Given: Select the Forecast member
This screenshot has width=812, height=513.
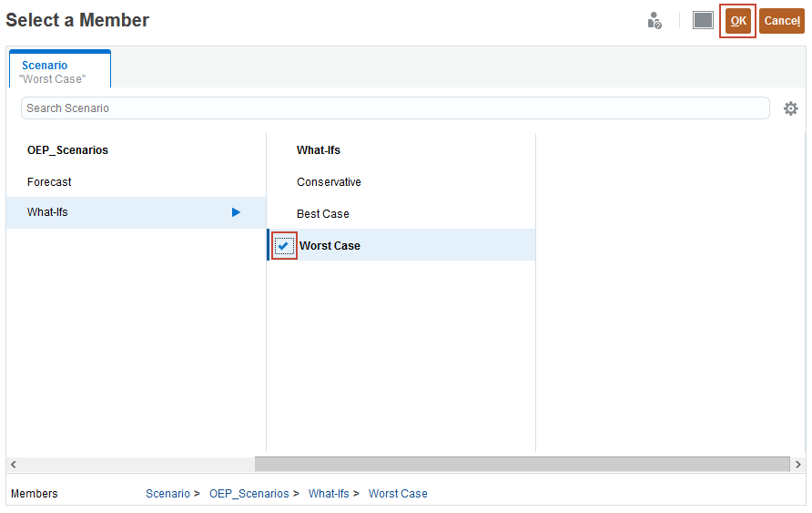Looking at the screenshot, I should 50,182.
